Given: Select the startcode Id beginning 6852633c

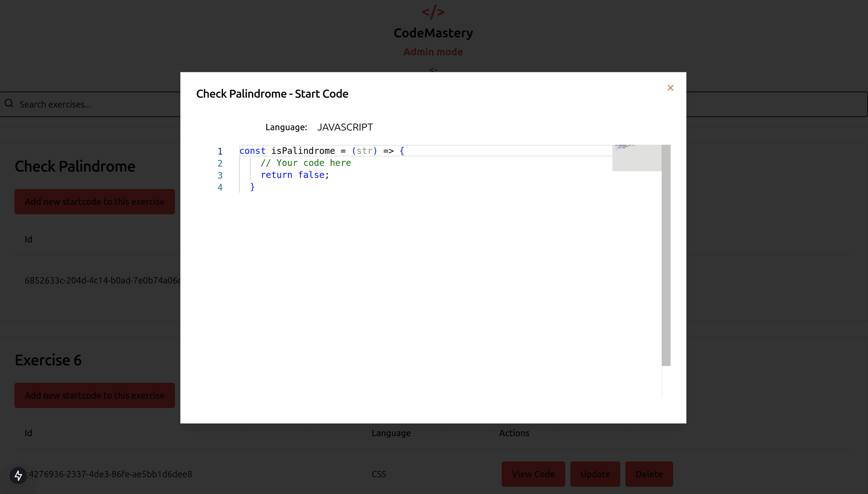Looking at the screenshot, I should [x=102, y=280].
